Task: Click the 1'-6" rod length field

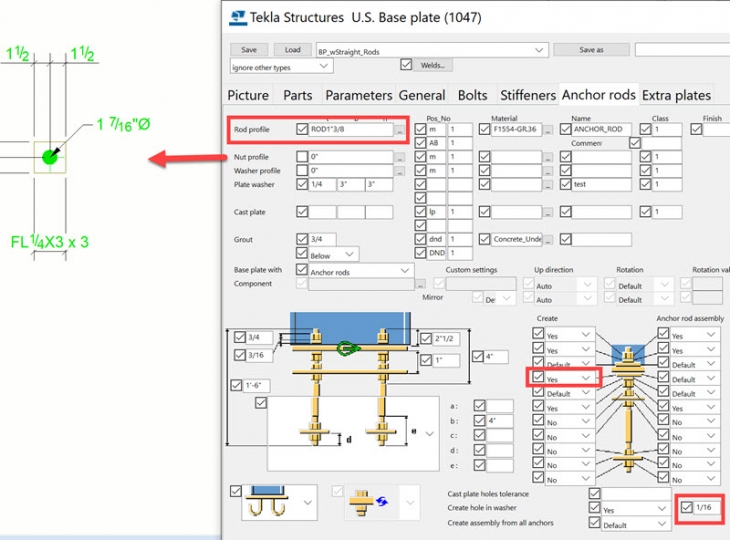Action: pos(257,385)
